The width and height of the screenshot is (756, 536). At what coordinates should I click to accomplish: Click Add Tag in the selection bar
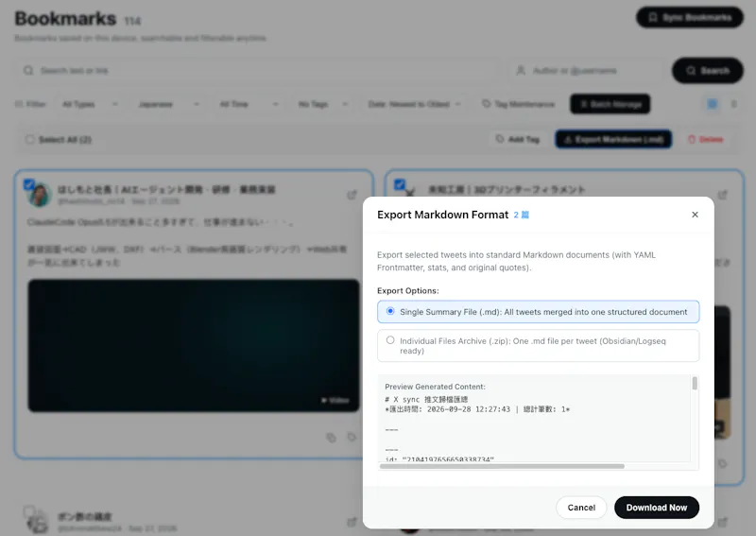518,139
